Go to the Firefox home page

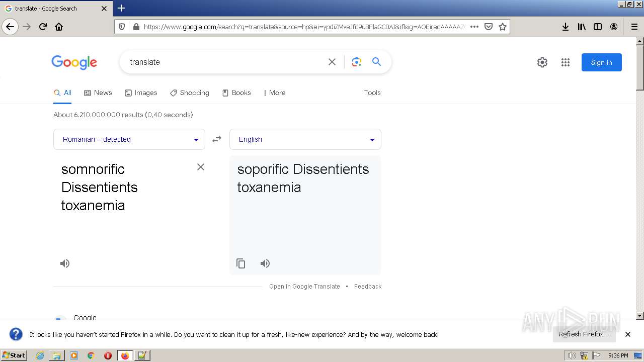tap(59, 27)
